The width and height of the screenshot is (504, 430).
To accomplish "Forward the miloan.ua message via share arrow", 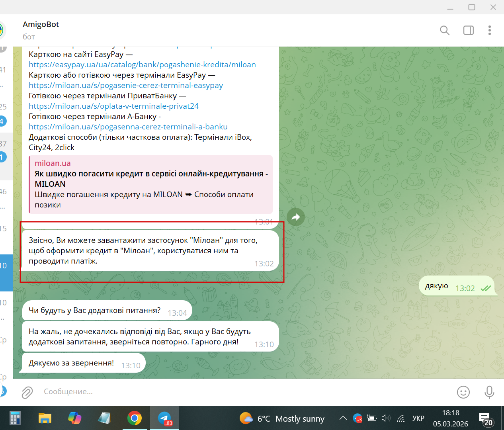I will (296, 217).
